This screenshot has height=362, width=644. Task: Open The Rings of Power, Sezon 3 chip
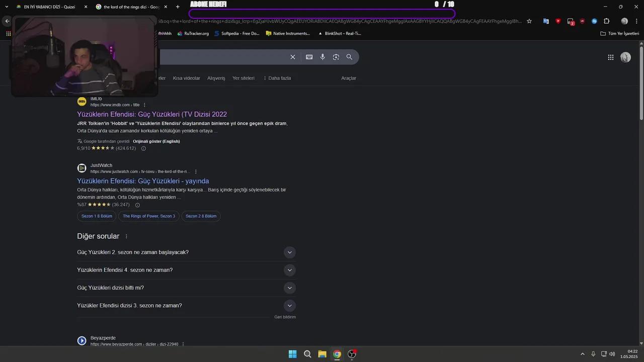149,216
